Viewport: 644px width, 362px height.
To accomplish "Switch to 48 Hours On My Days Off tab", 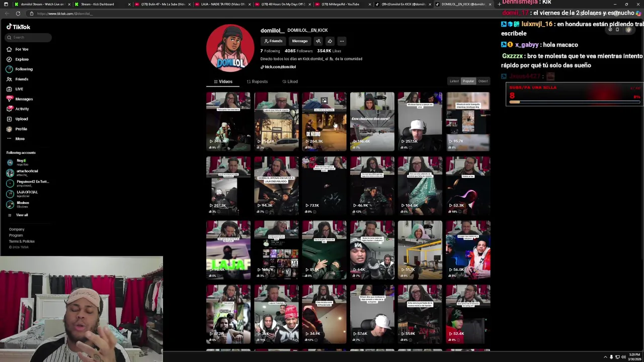I will pyautogui.click(x=282, y=4).
